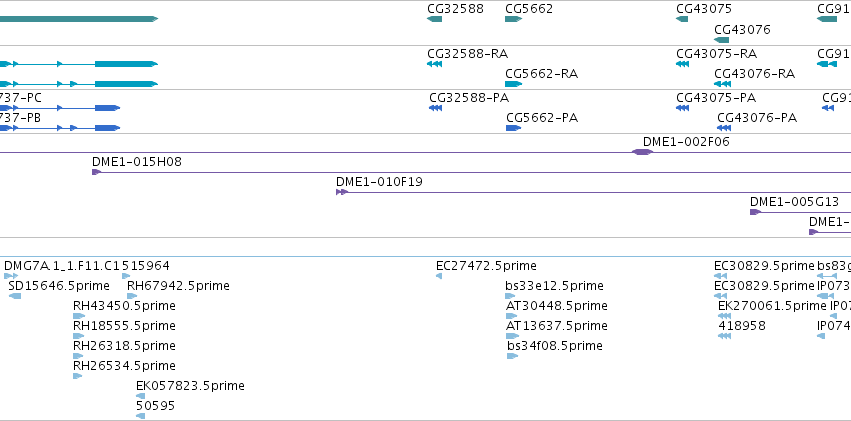Select the CG43076 gene glyph
Screen dimensions: 851x421
click(722, 40)
